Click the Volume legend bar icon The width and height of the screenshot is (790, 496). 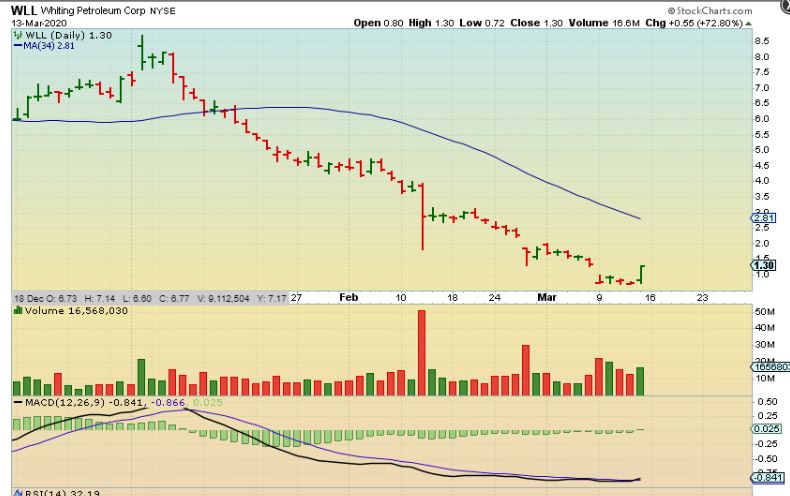pyautogui.click(x=18, y=311)
